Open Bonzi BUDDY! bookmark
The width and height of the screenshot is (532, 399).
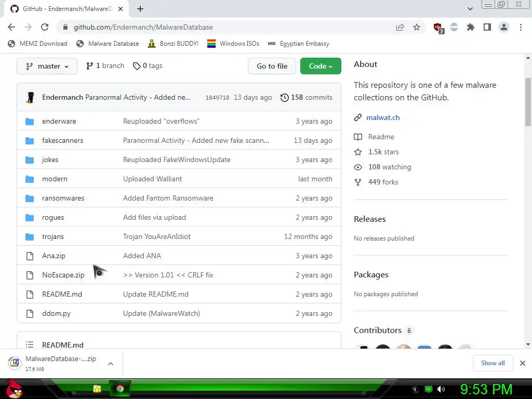coord(174,44)
